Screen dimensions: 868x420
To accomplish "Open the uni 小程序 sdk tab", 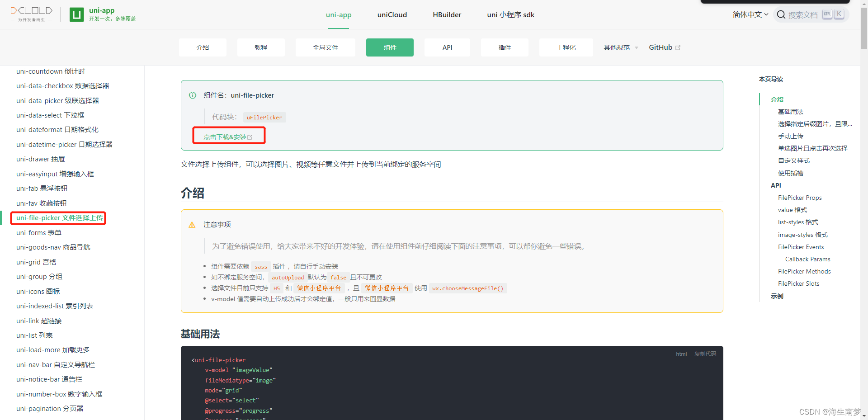I will (x=510, y=15).
